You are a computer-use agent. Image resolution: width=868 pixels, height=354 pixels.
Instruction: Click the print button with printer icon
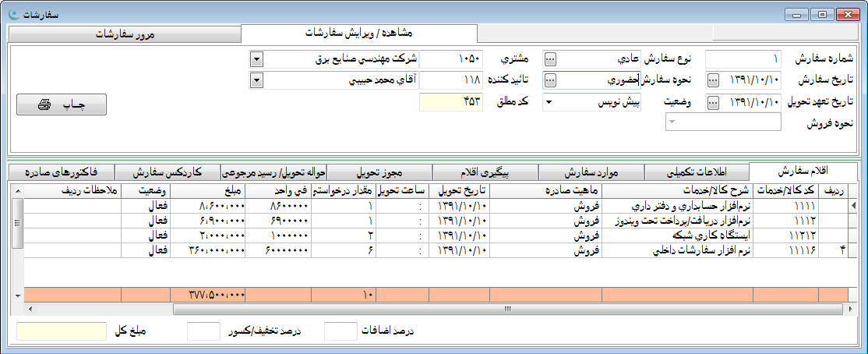61,104
